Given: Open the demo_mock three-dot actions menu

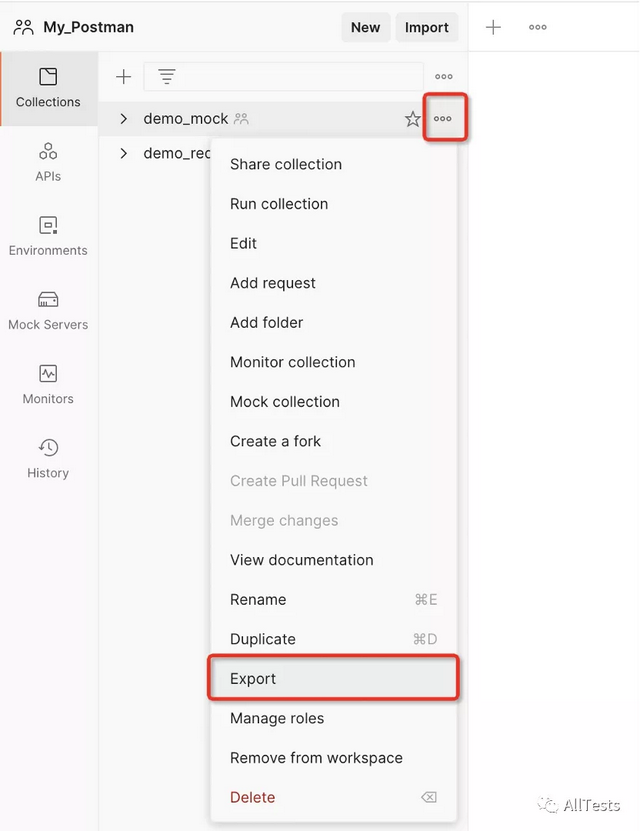Looking at the screenshot, I should (443, 119).
